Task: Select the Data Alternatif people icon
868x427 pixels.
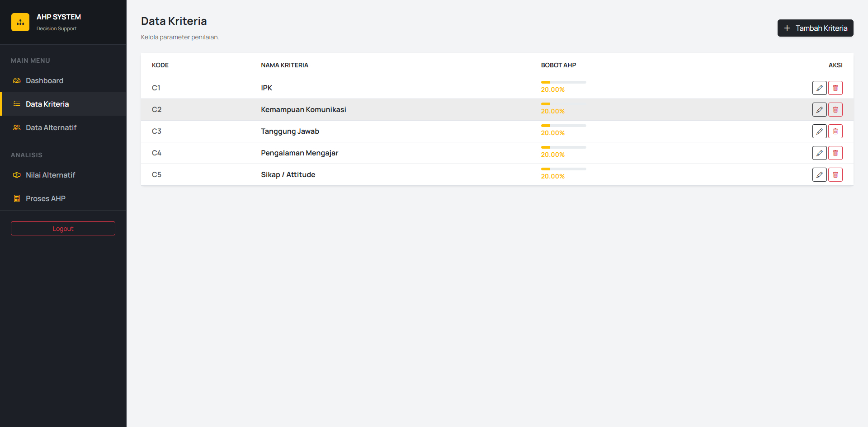Action: click(x=17, y=127)
